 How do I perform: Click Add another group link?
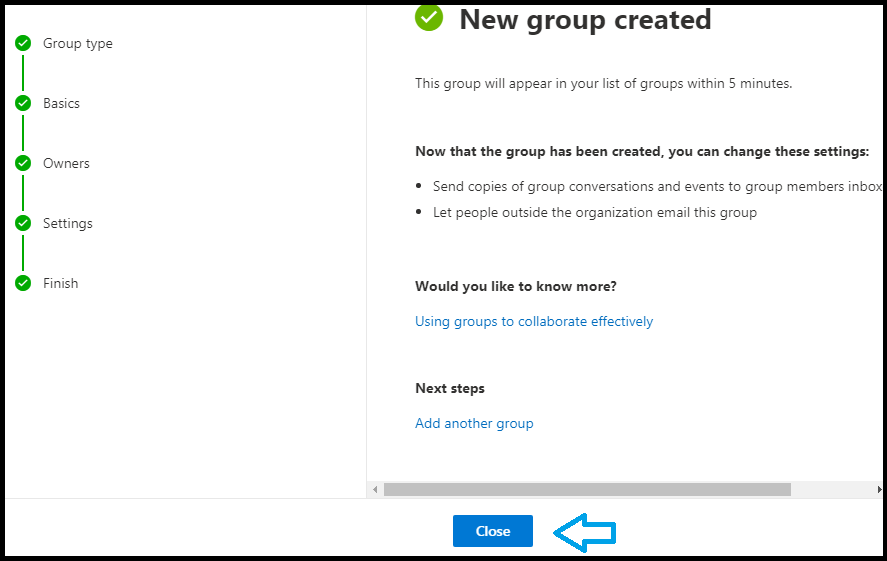pyautogui.click(x=474, y=424)
